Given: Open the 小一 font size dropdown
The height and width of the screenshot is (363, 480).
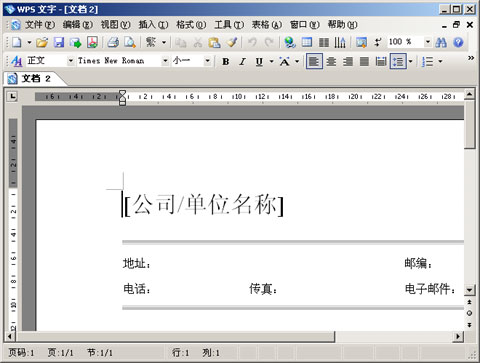Looking at the screenshot, I should tap(207, 61).
